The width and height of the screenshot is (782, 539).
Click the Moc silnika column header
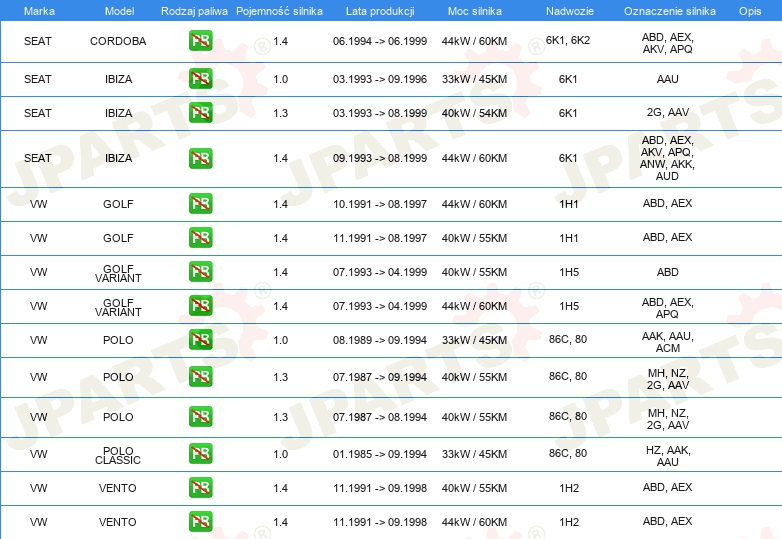click(474, 11)
